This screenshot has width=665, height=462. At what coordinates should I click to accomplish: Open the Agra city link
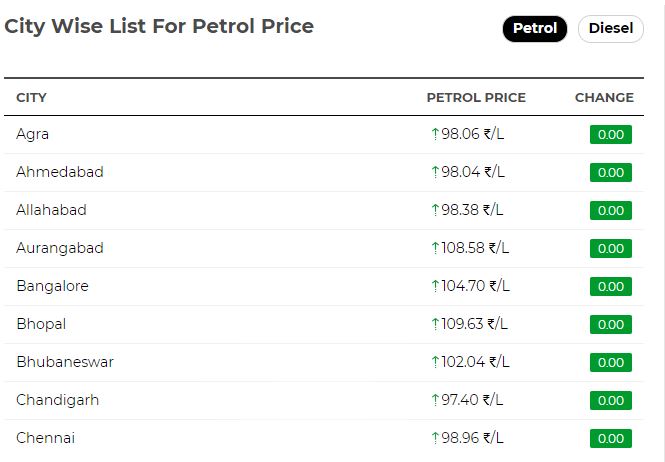[32, 134]
